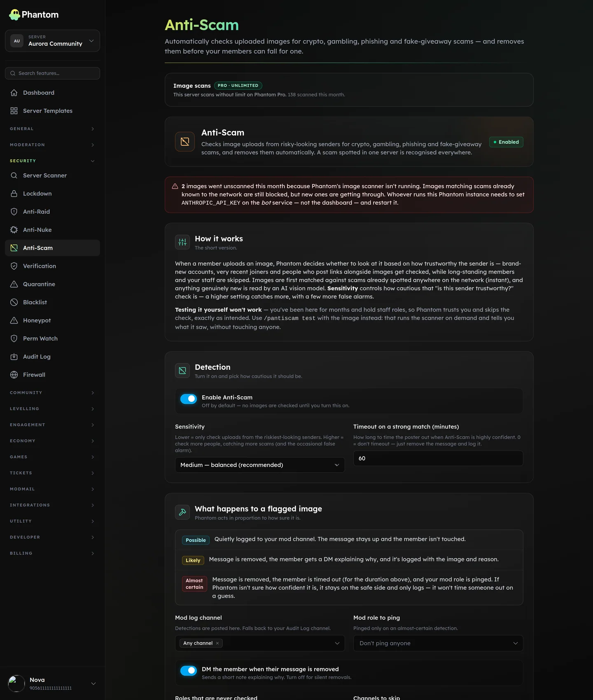
Task: Click the Anti-Nuke gear icon
Action: point(14,230)
